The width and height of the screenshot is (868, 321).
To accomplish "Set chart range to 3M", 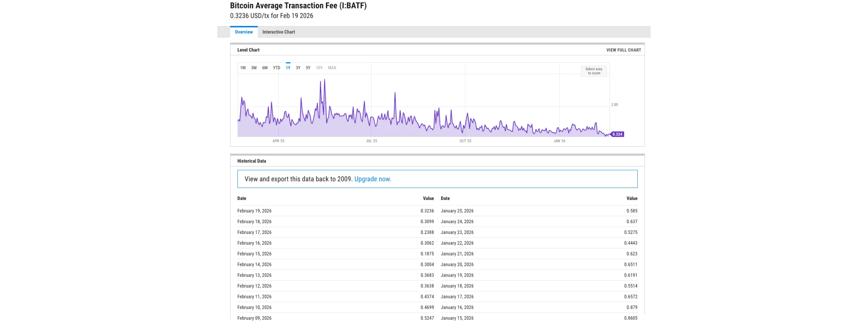I will point(254,68).
